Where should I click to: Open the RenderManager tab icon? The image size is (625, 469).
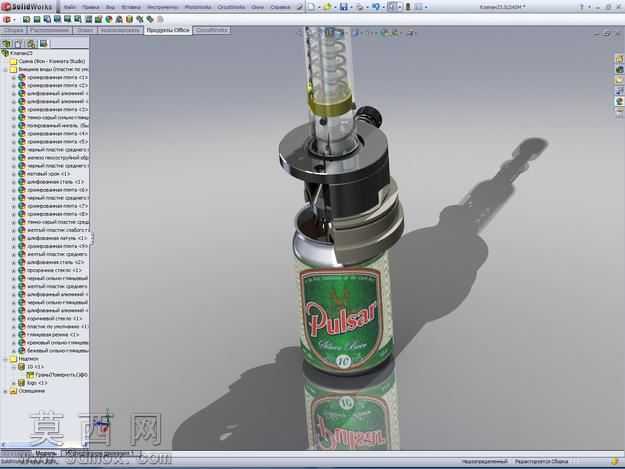tap(43, 43)
